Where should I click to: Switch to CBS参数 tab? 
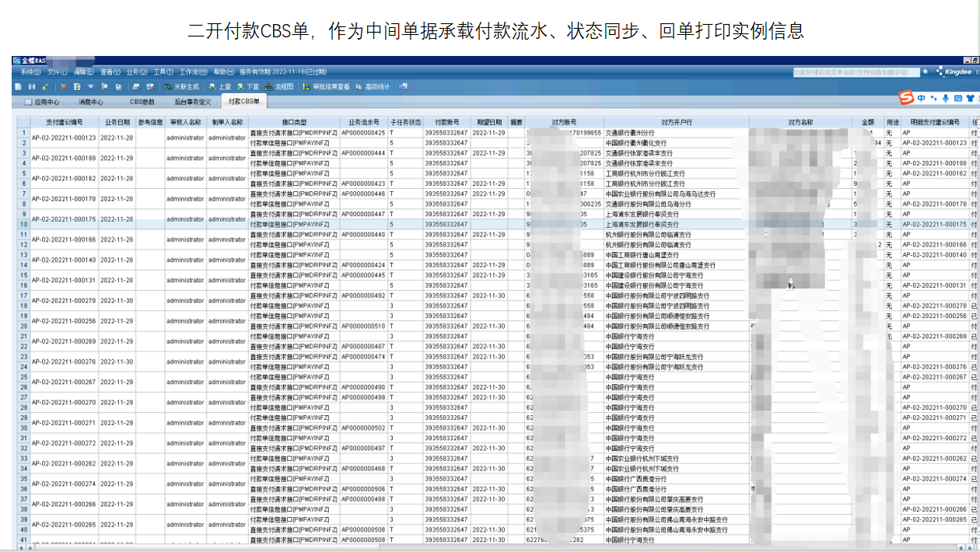[142, 102]
